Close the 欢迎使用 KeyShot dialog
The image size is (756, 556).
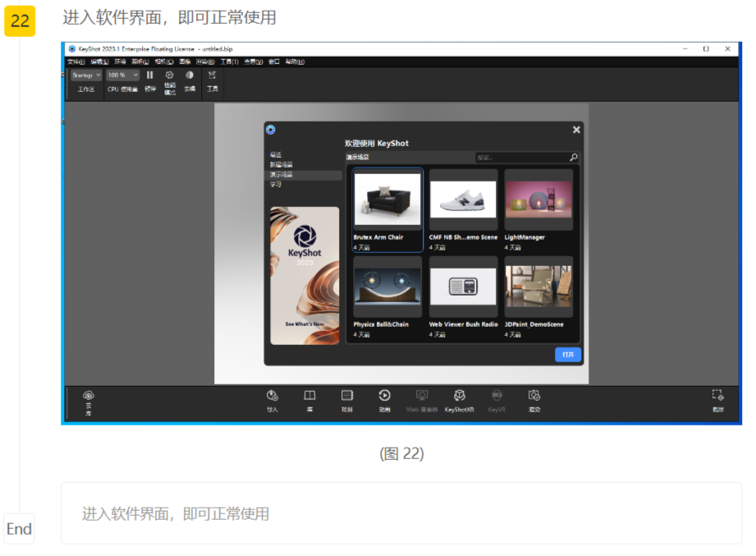coord(576,130)
